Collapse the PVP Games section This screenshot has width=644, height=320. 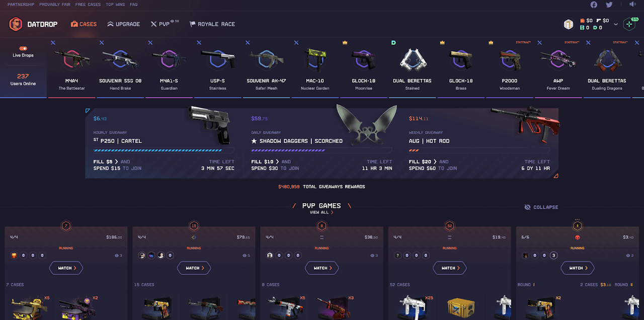[541, 207]
